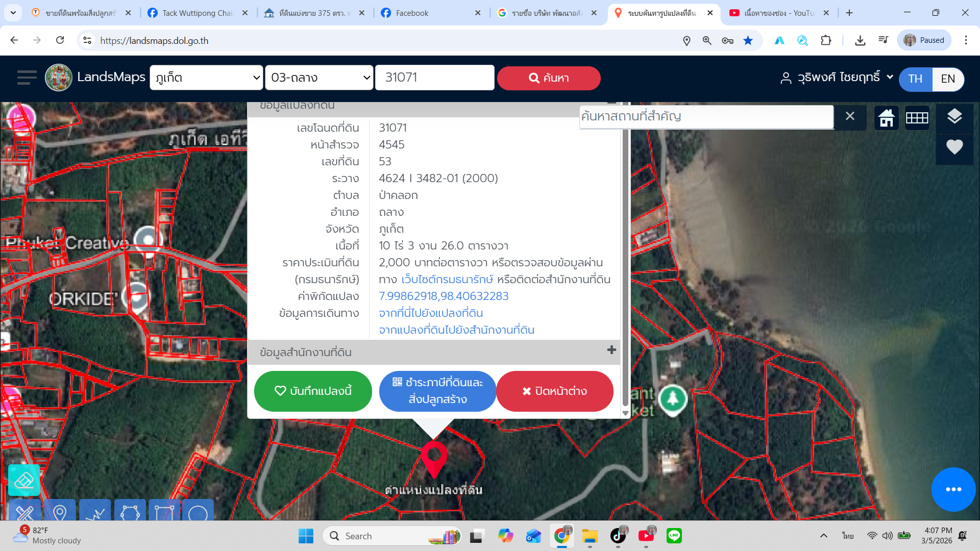Reload the LandsMaps page
Screen dimensions: 980x551
pos(60,40)
